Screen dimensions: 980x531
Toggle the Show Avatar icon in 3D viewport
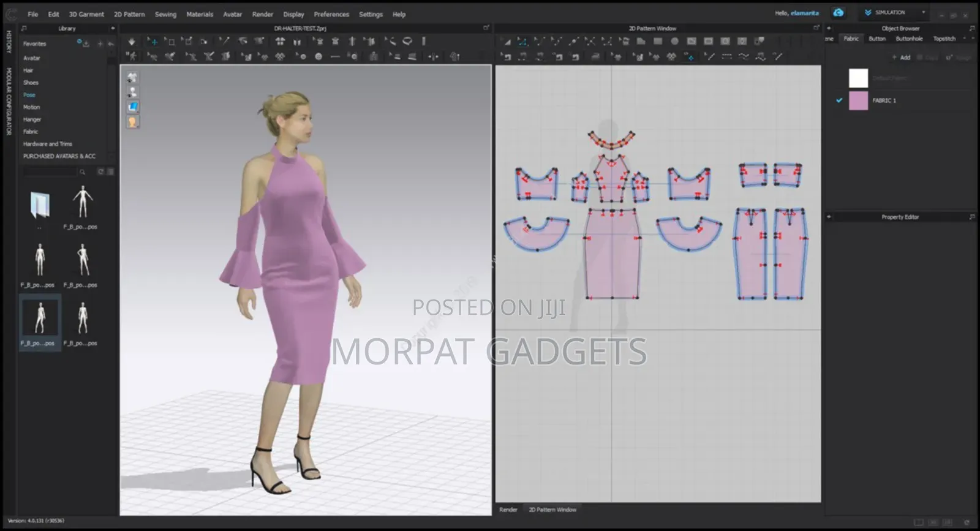point(132,92)
